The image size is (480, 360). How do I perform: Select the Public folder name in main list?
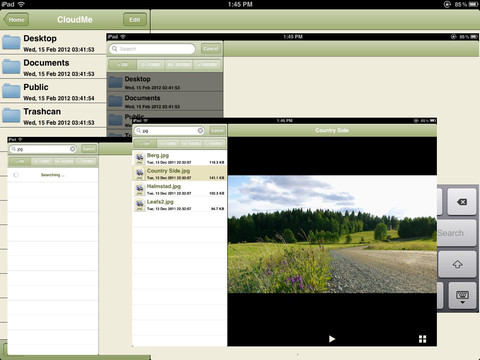pos(36,87)
